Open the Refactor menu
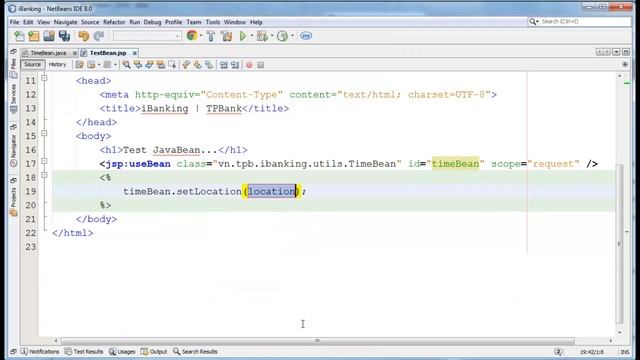 pos(114,22)
